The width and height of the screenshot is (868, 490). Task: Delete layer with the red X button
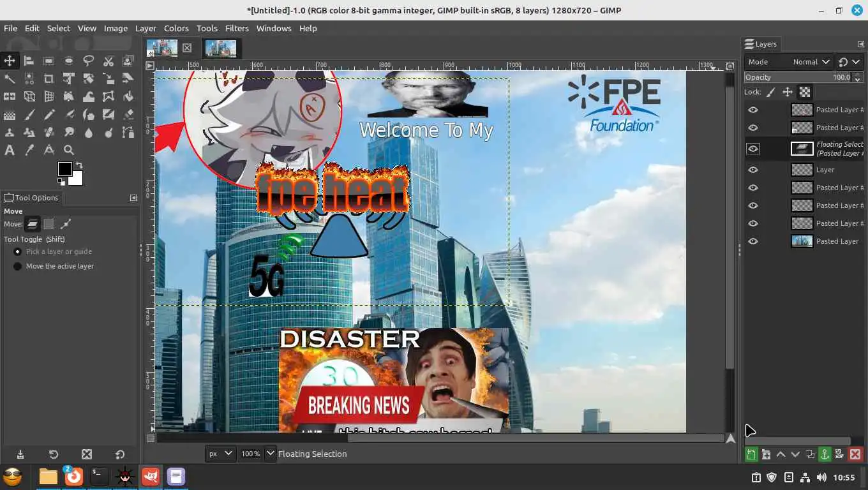(x=855, y=454)
